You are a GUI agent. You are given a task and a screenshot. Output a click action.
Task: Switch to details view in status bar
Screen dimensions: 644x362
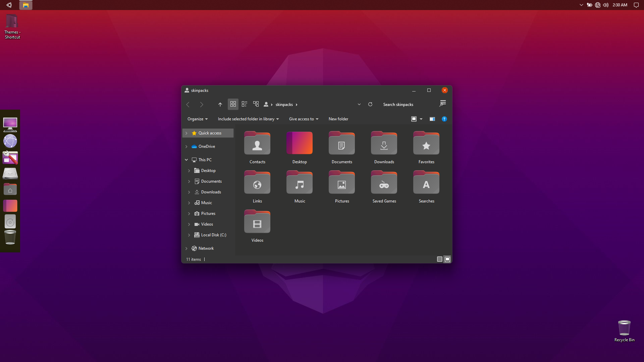pos(439,259)
